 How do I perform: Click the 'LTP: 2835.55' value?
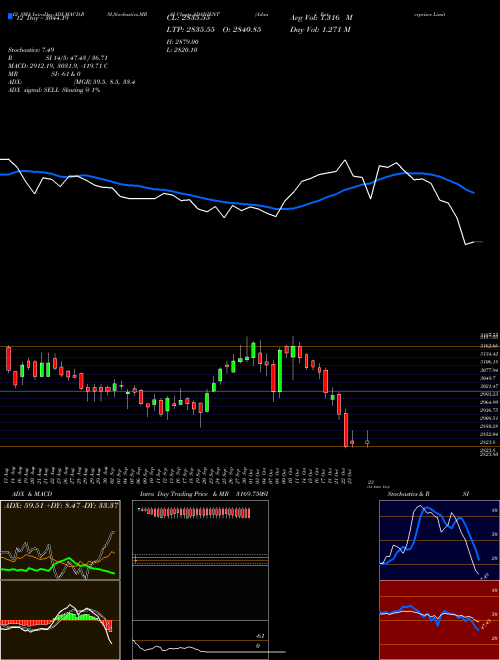pyautogui.click(x=190, y=30)
